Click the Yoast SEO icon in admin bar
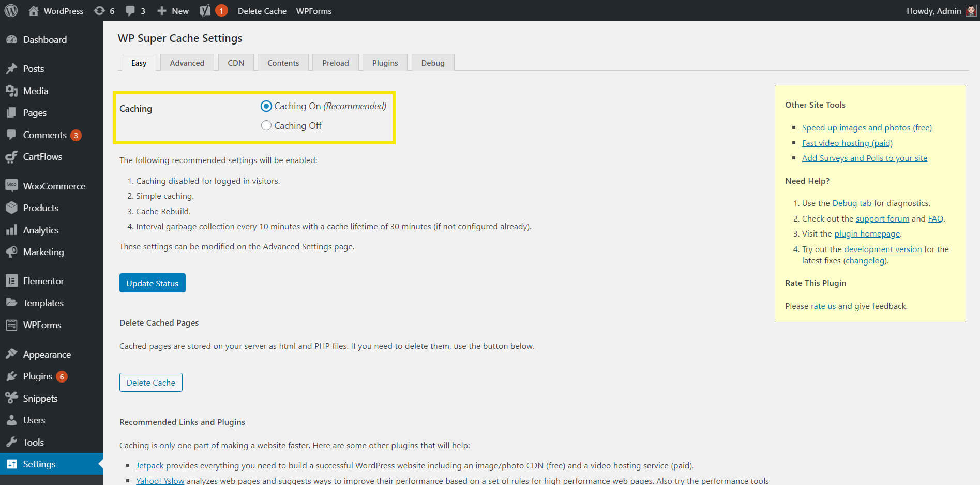980x485 pixels. click(205, 11)
